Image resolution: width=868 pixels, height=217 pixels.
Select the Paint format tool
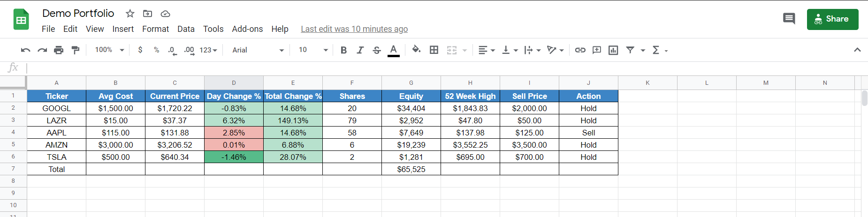click(75, 50)
